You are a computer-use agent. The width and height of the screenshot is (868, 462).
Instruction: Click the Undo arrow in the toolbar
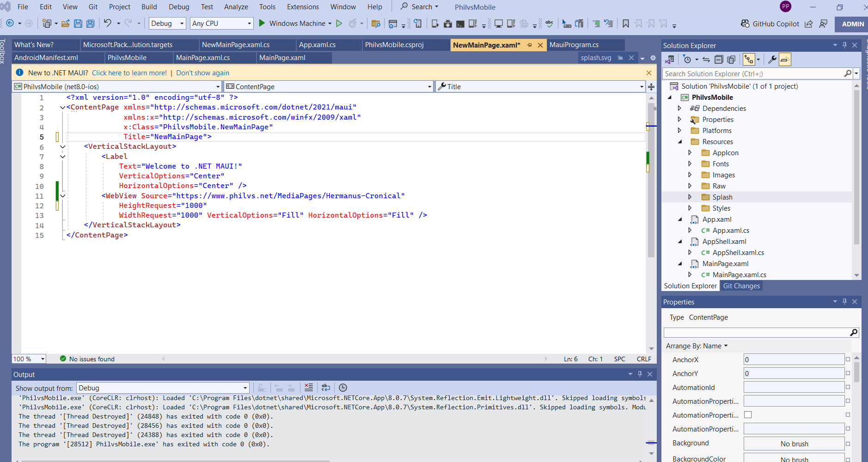pos(108,23)
